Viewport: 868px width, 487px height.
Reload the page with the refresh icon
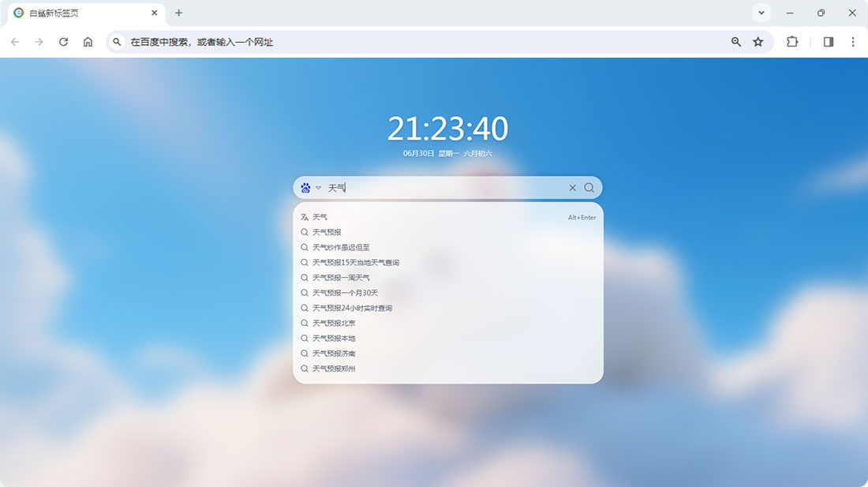coord(64,42)
